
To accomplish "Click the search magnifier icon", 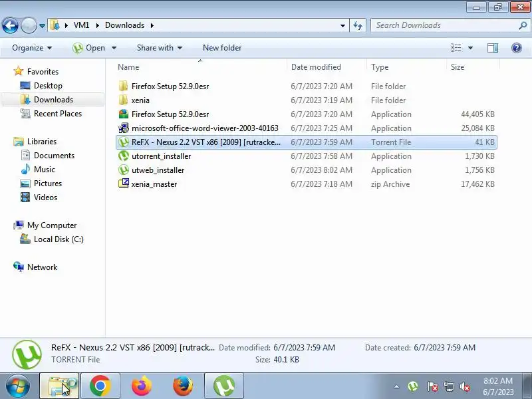I will 523,25.
